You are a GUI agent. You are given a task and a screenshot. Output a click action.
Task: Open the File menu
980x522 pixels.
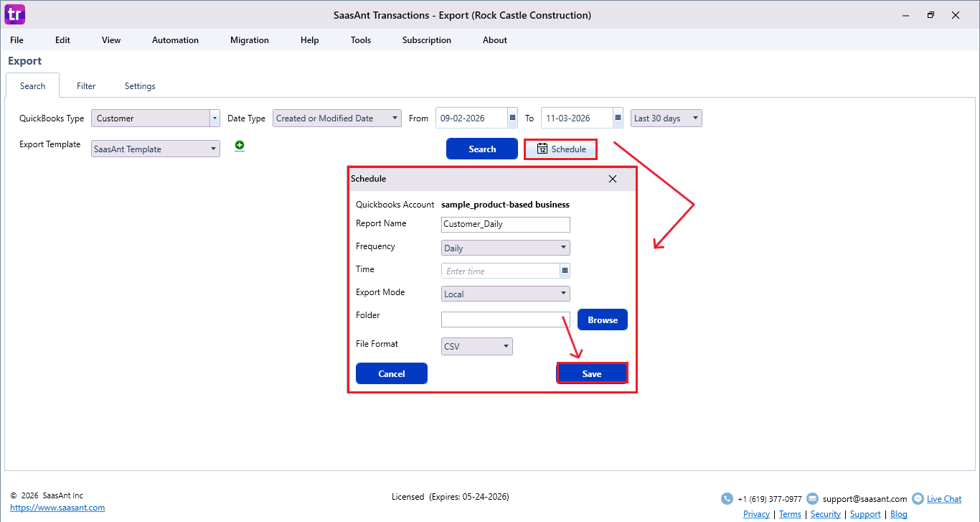click(x=17, y=40)
